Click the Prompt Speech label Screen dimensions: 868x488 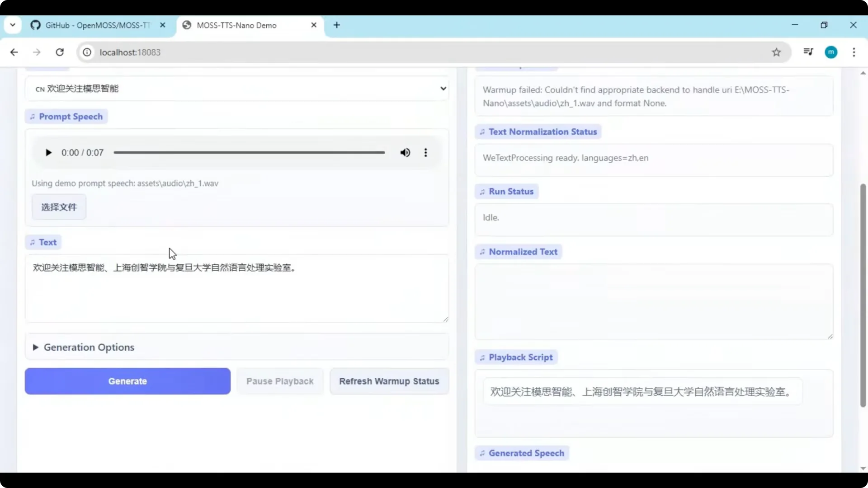[x=66, y=117]
